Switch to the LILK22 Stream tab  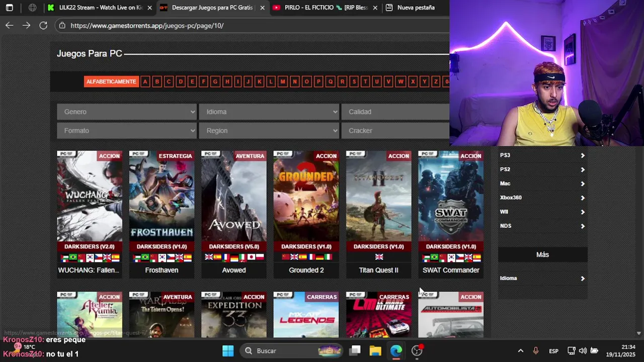[100, 8]
